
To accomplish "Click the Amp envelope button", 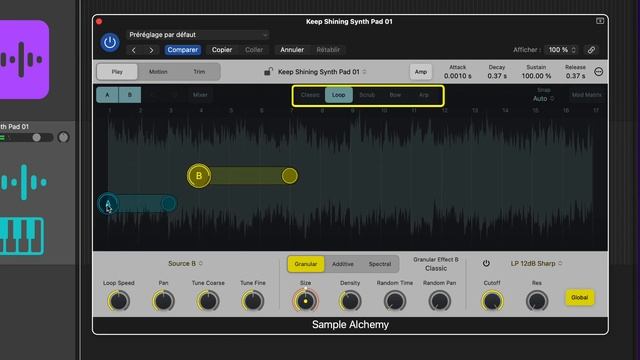I will tap(421, 72).
